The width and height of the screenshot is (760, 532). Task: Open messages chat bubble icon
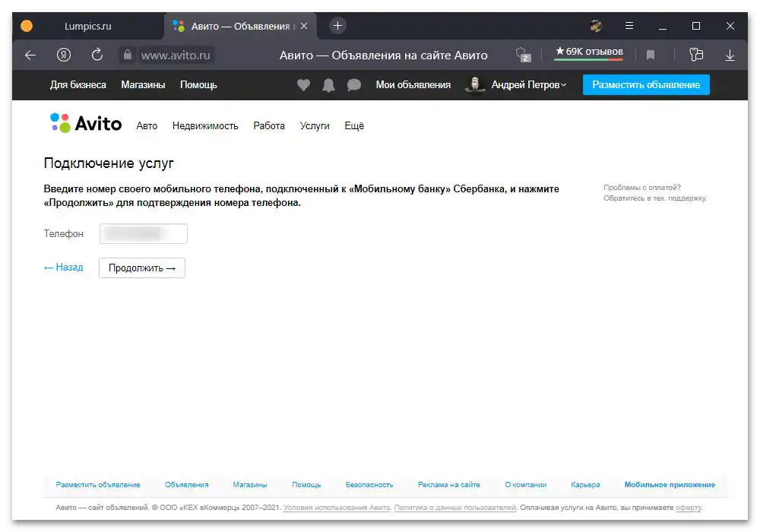(x=354, y=85)
